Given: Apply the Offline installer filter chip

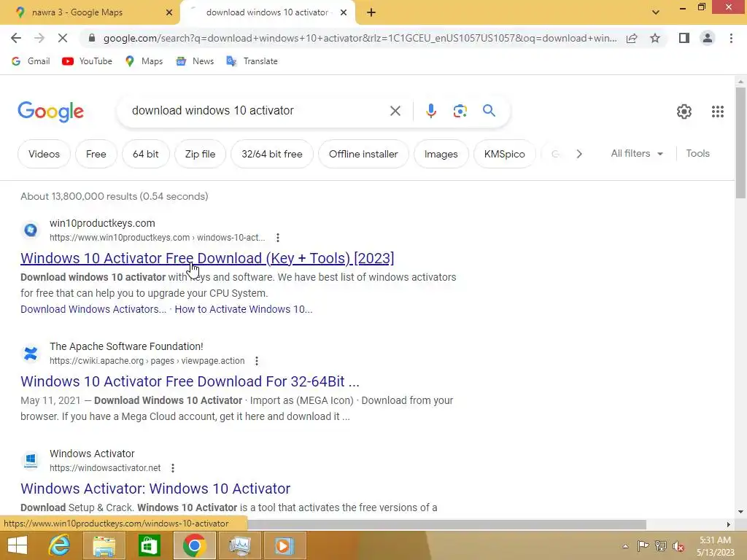Looking at the screenshot, I should (x=363, y=154).
